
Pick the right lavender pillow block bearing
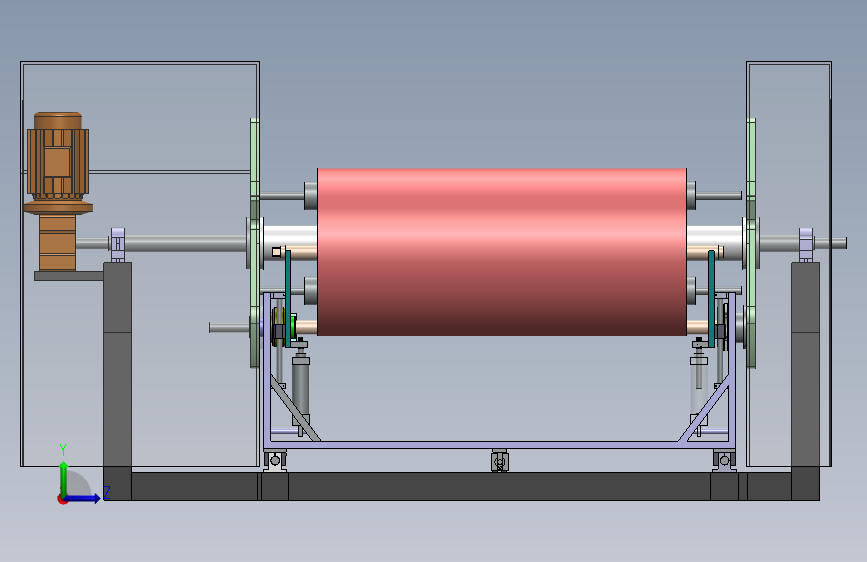pyautogui.click(x=806, y=244)
